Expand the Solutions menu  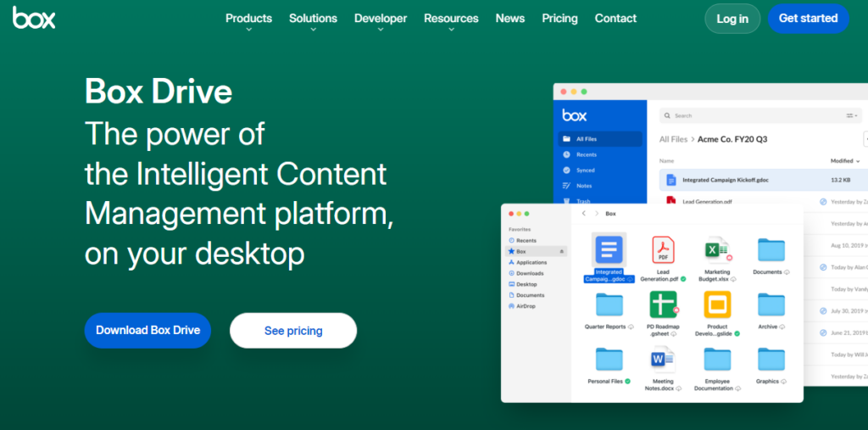313,19
